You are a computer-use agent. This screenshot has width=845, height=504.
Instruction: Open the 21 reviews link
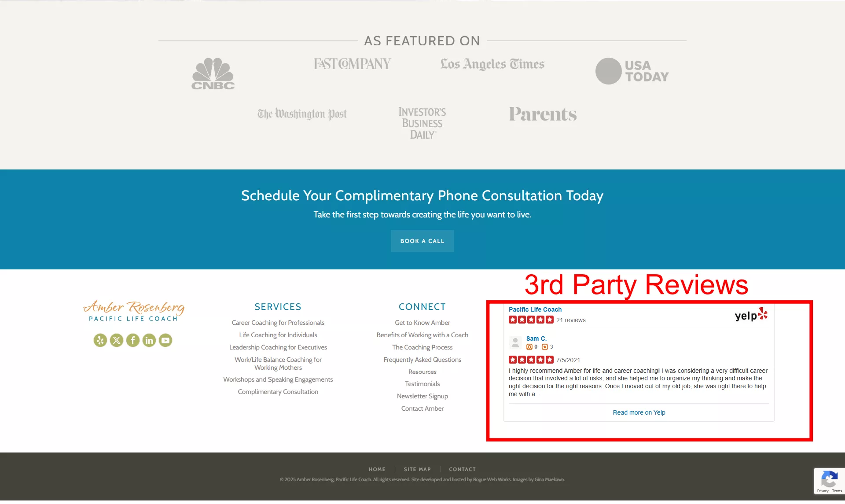571,320
